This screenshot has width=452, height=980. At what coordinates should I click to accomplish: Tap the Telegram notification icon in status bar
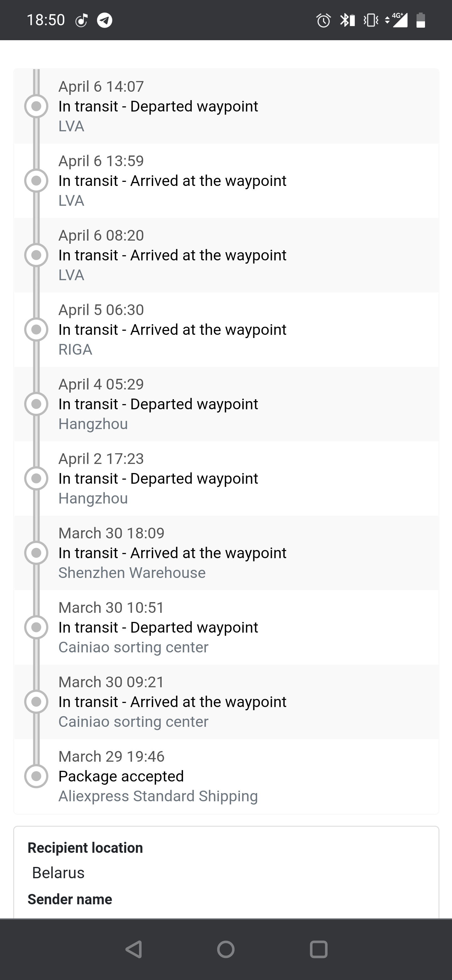pyautogui.click(x=105, y=20)
